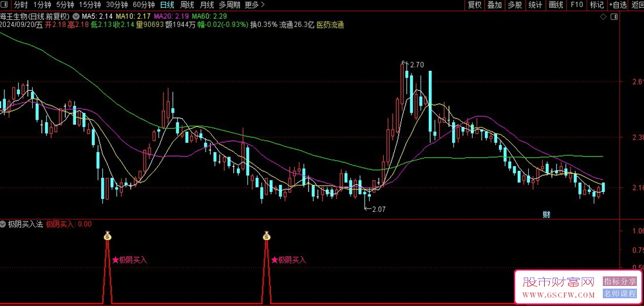Click the 幅-0.02(-0.93%) change value

(x=223, y=25)
